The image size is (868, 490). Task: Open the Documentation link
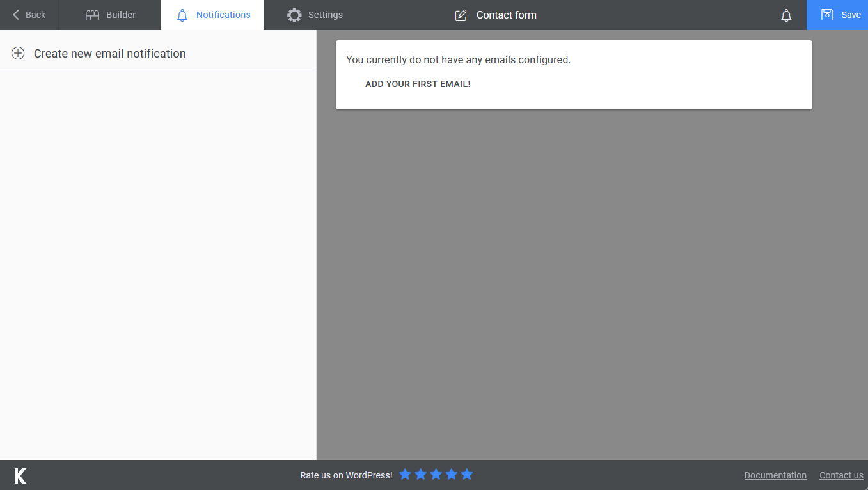point(775,475)
